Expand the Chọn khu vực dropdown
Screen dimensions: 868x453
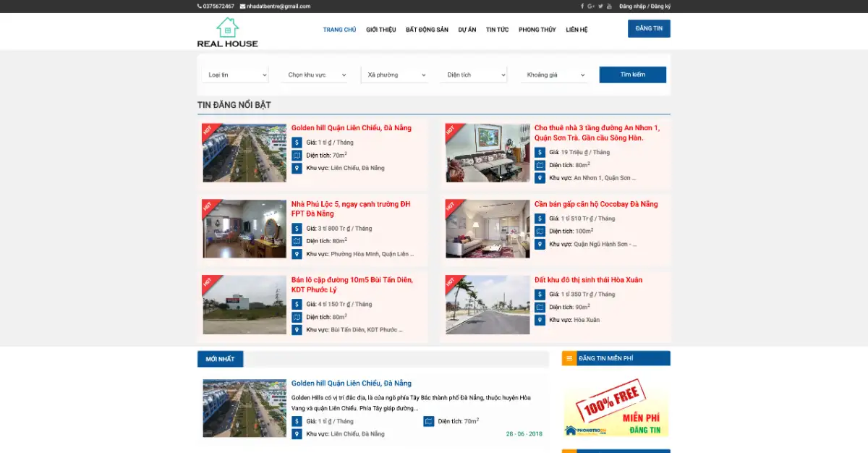[x=315, y=75]
